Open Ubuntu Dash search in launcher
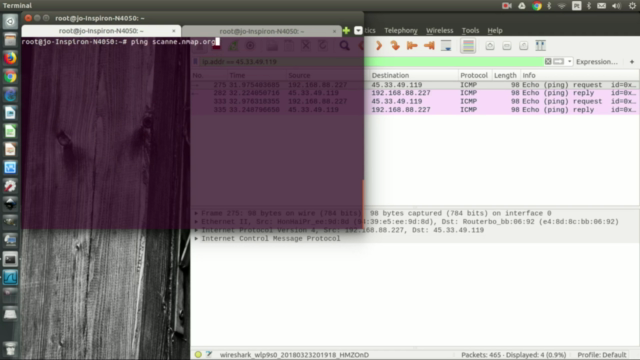 (x=10, y=21)
